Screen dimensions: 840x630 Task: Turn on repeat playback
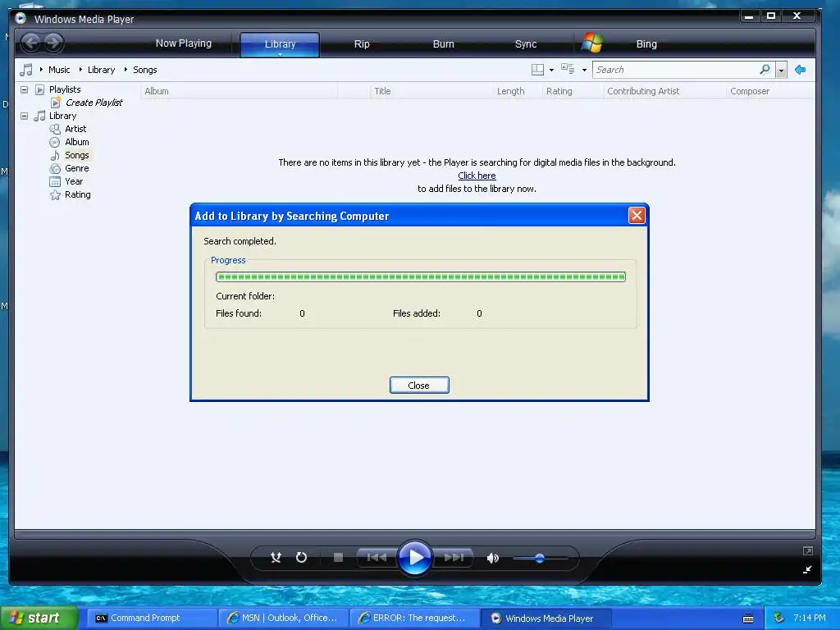point(302,558)
